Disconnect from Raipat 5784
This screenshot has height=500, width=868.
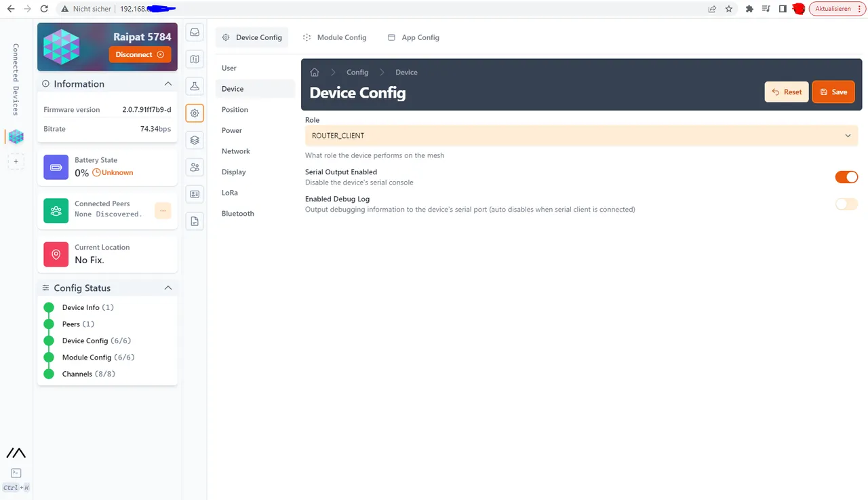(140, 54)
